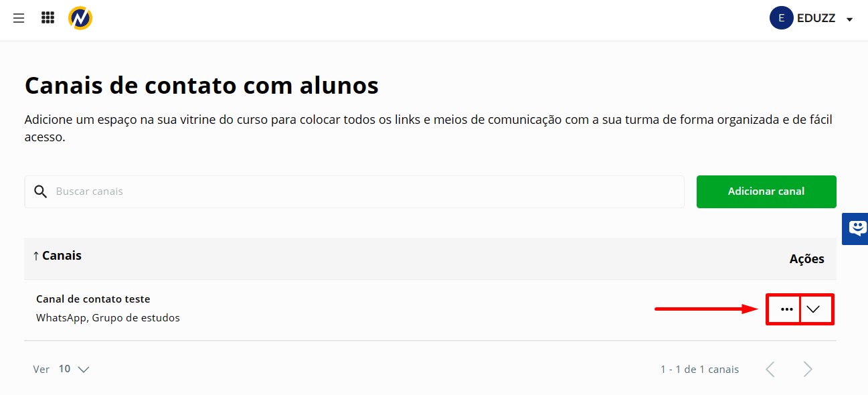This screenshot has width=868, height=395.
Task: Click the EDUZZ user avatar circle
Action: tap(782, 18)
